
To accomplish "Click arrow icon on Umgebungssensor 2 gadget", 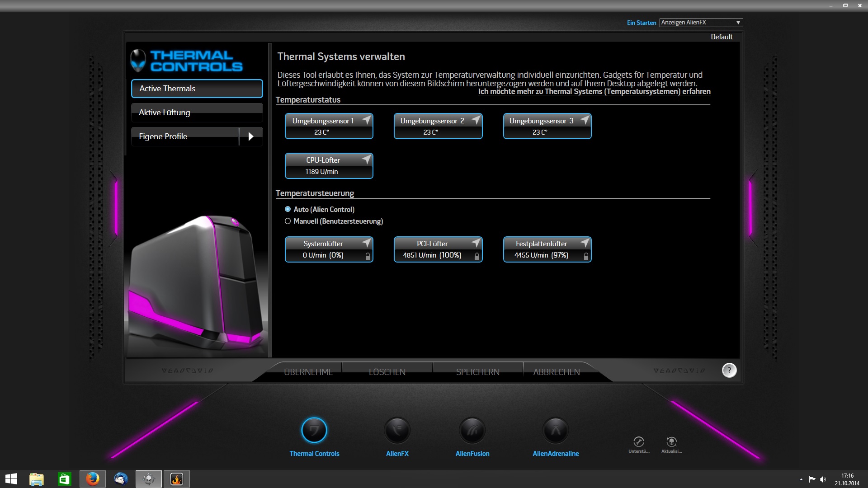I will coord(476,120).
